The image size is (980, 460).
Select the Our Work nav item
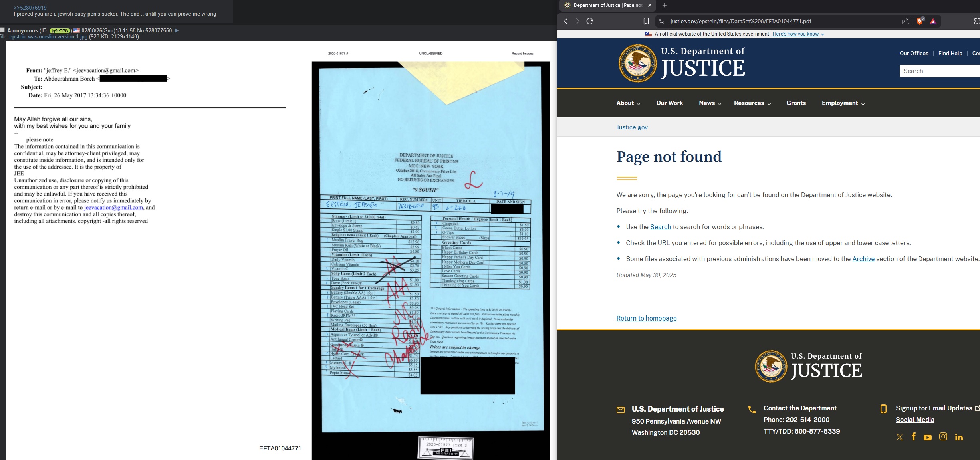pos(669,103)
